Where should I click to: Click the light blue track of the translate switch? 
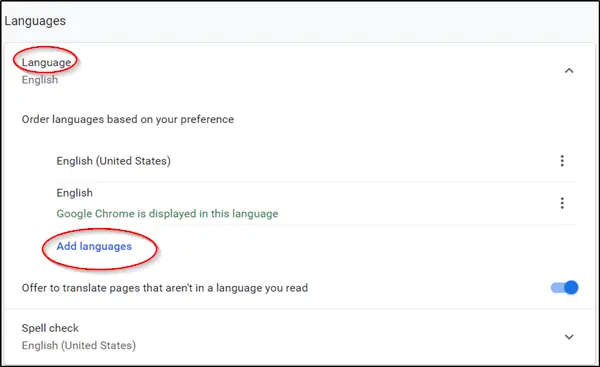557,287
